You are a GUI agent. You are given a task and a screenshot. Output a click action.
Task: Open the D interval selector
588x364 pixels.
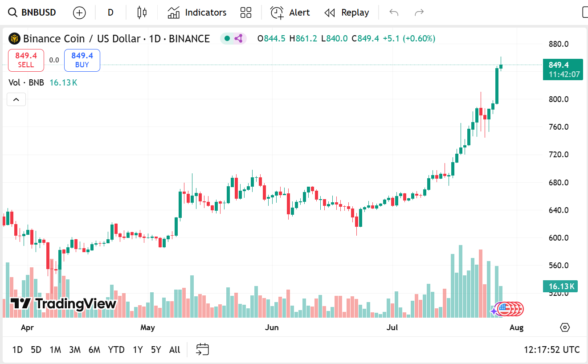110,12
